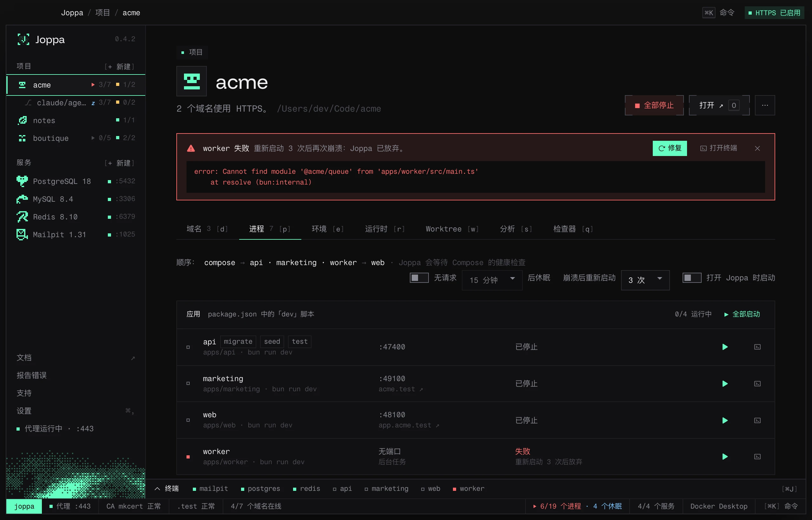Viewport: 812px width, 520px height.
Task: Click the acme project pixel avatar icon
Action: pos(192,81)
